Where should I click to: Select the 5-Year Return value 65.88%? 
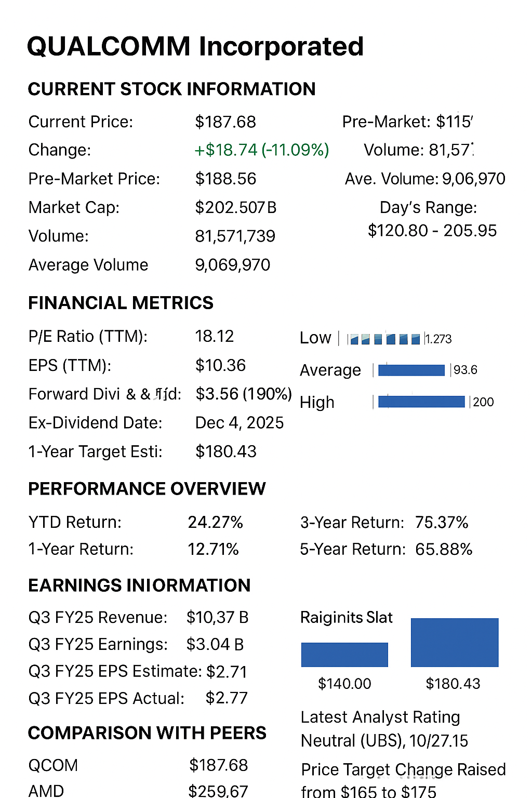pyautogui.click(x=444, y=549)
